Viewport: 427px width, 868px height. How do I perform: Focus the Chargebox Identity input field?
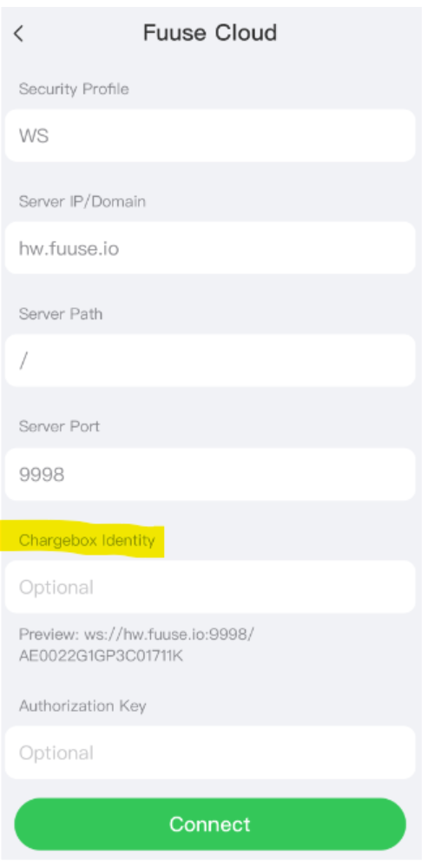[210, 587]
